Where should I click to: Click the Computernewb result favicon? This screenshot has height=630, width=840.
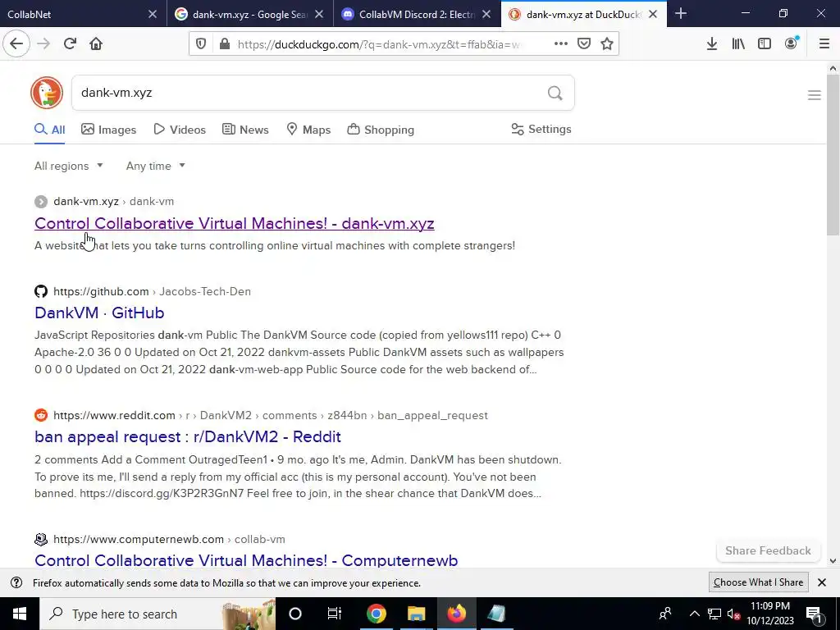pyautogui.click(x=41, y=539)
